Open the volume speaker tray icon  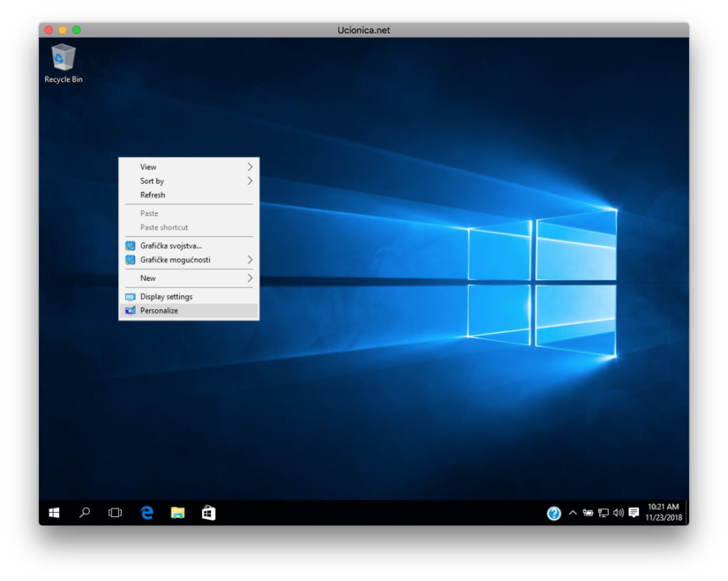coord(618,513)
